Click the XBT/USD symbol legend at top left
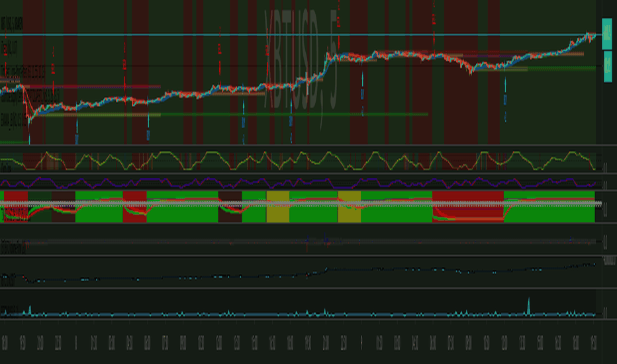Viewport: 617px width, 364px height. [x=11, y=24]
